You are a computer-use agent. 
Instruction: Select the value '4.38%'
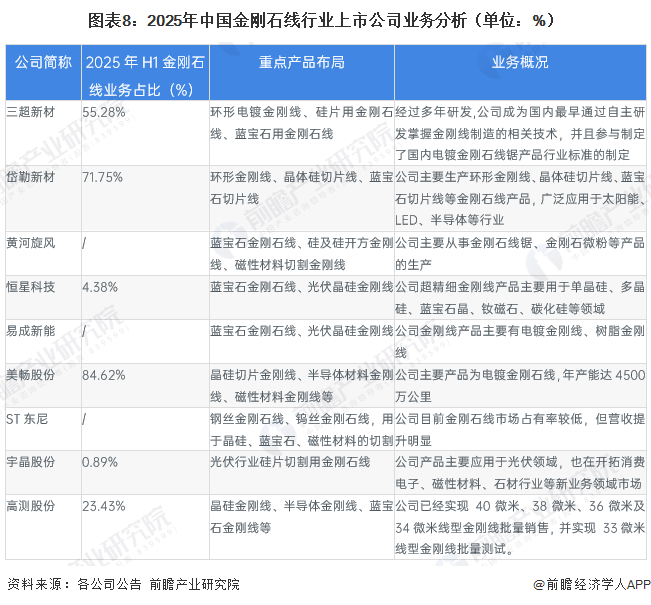pyautogui.click(x=100, y=287)
